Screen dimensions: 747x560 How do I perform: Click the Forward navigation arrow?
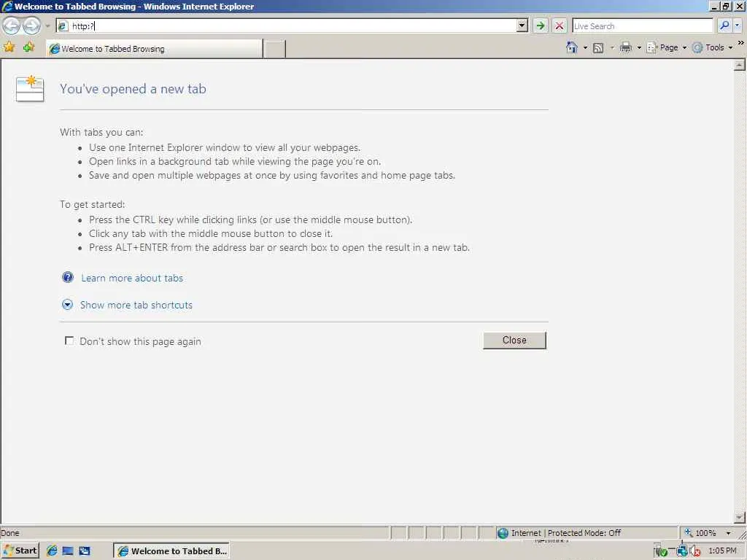(31, 26)
